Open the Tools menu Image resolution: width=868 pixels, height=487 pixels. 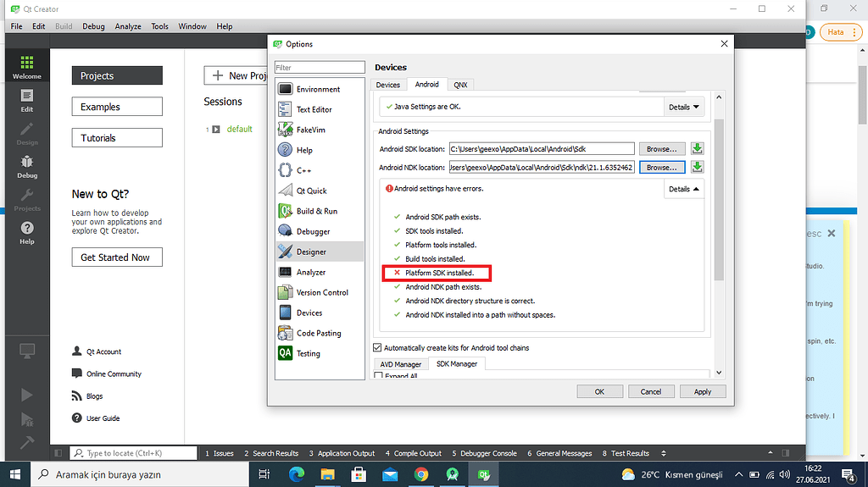pos(159,26)
